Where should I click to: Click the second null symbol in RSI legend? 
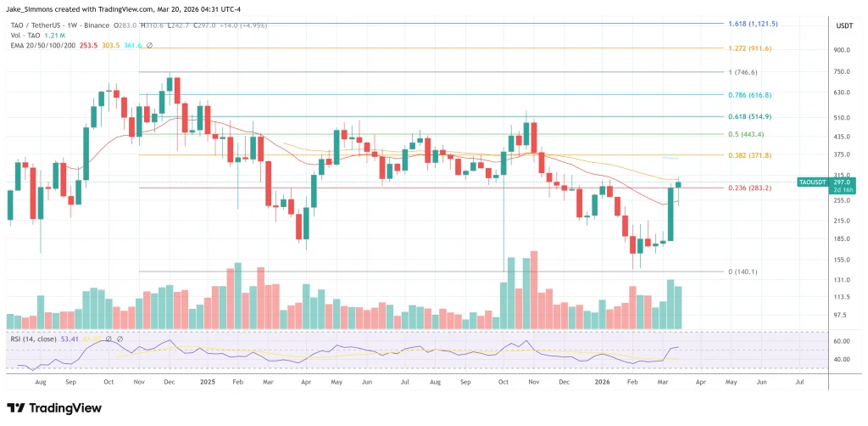(120, 339)
